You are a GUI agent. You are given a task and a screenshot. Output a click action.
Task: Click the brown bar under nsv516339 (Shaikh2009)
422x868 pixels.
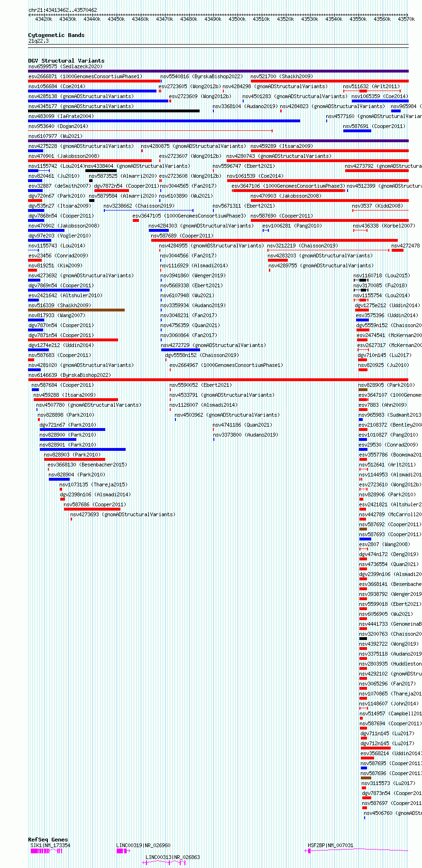point(76,310)
